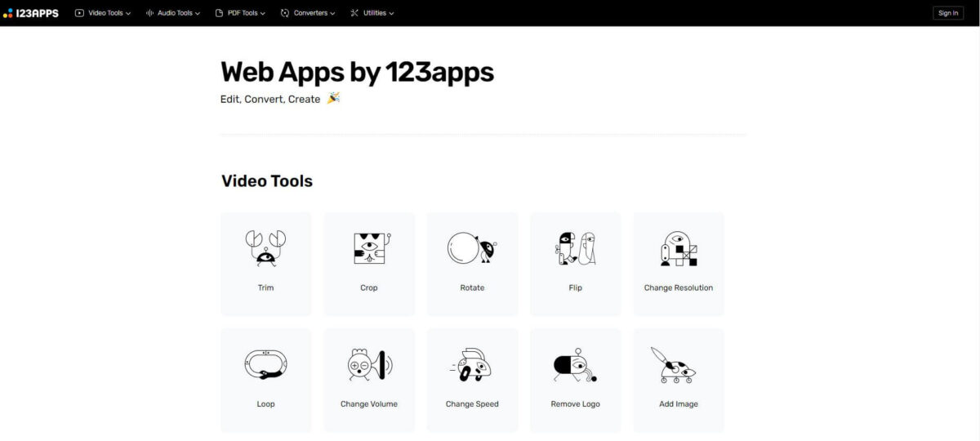Click the Web Apps by 123apps heading
980x441 pixels.
(x=357, y=72)
